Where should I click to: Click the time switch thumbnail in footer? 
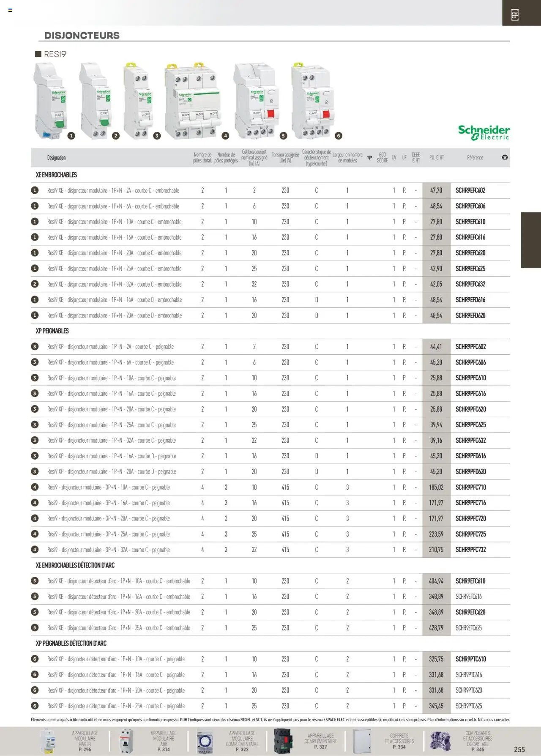click(205, 741)
